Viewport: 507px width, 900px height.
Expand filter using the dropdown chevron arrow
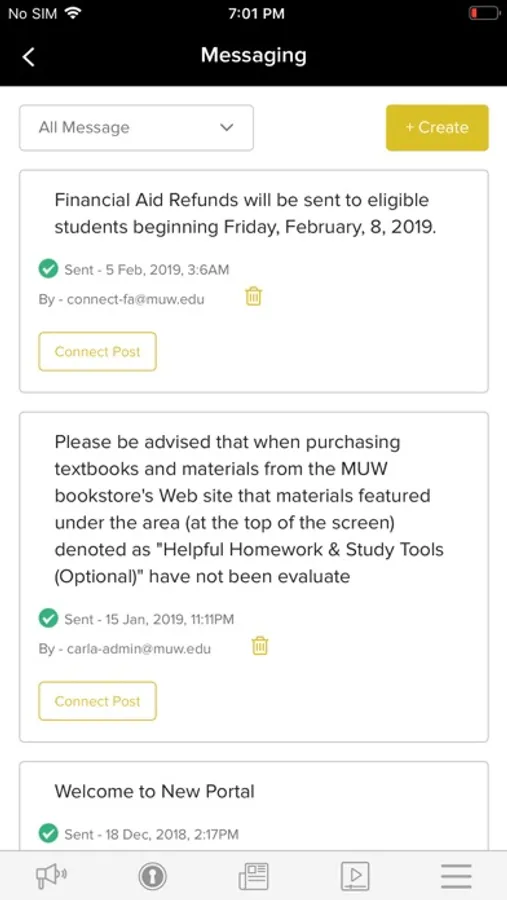pos(227,127)
